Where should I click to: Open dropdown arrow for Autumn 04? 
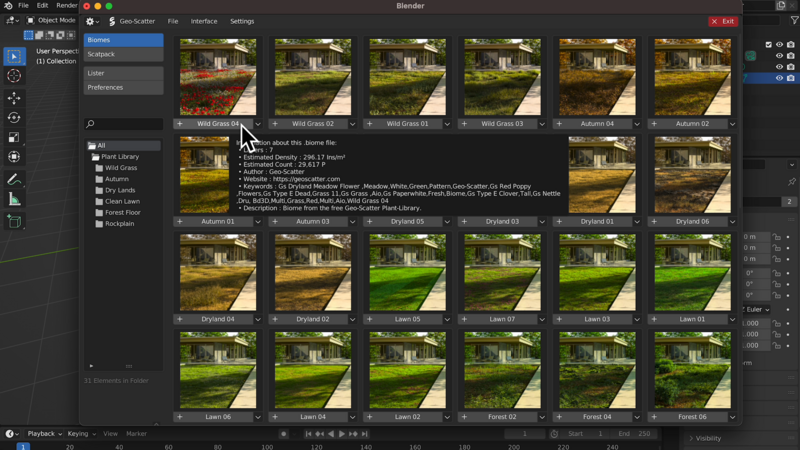[637, 123]
